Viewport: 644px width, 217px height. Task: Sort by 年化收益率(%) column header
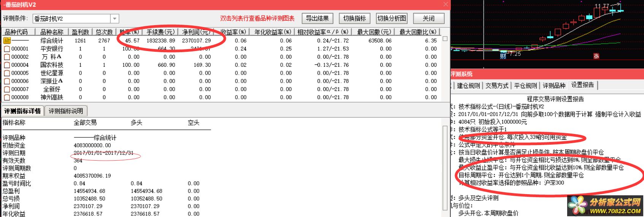[x=273, y=32]
